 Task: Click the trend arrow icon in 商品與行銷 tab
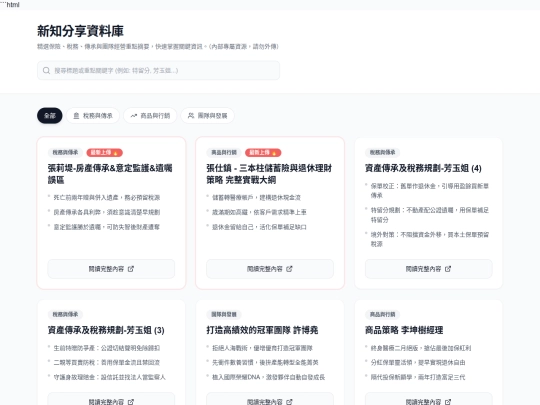[x=134, y=116]
